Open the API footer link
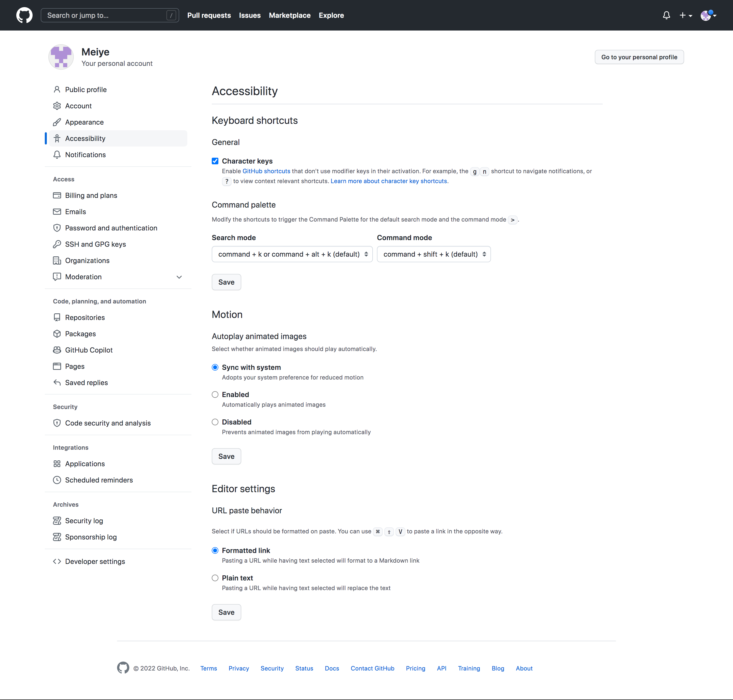The height and width of the screenshot is (700, 733). 442,668
